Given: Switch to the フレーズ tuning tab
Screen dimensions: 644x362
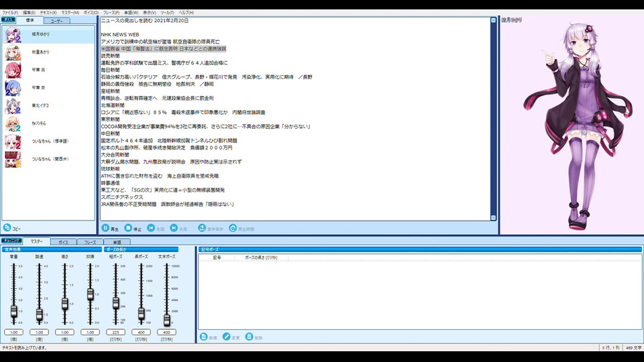Looking at the screenshot, I should coord(90,242).
